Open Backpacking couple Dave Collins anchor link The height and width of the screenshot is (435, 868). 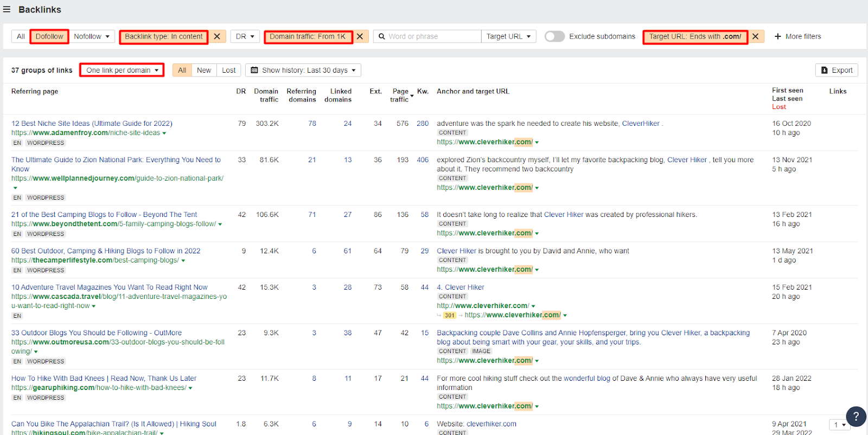tap(593, 337)
